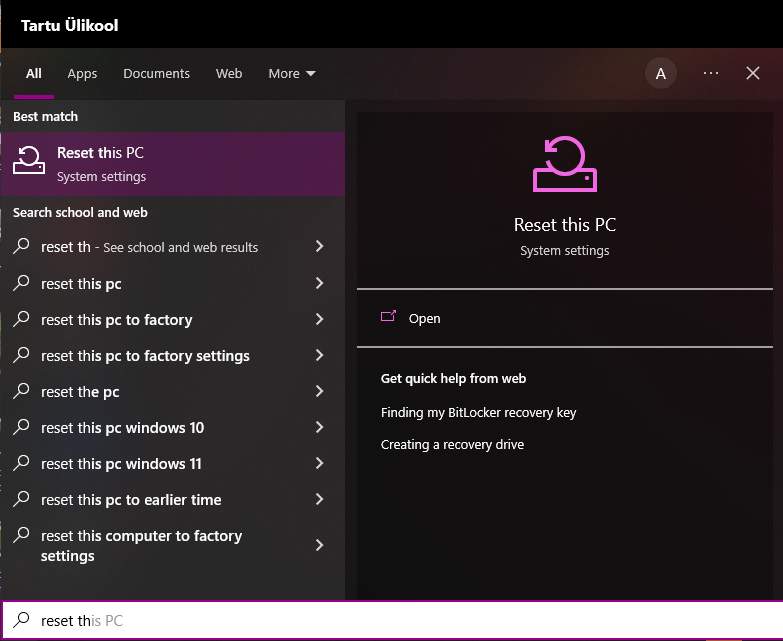The image size is (783, 641).
Task: Click the Reset this PC icon in best match
Action: pos(29,160)
